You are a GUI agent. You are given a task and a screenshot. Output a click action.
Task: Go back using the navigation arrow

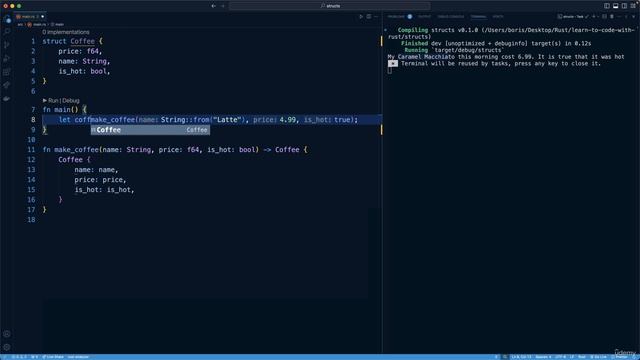coord(213,6)
